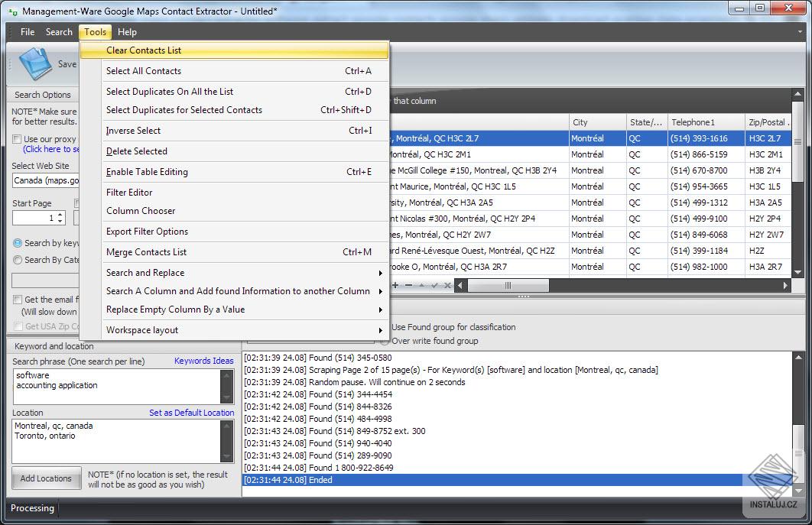Choose 'Delete Selected' menu item

tap(234, 151)
